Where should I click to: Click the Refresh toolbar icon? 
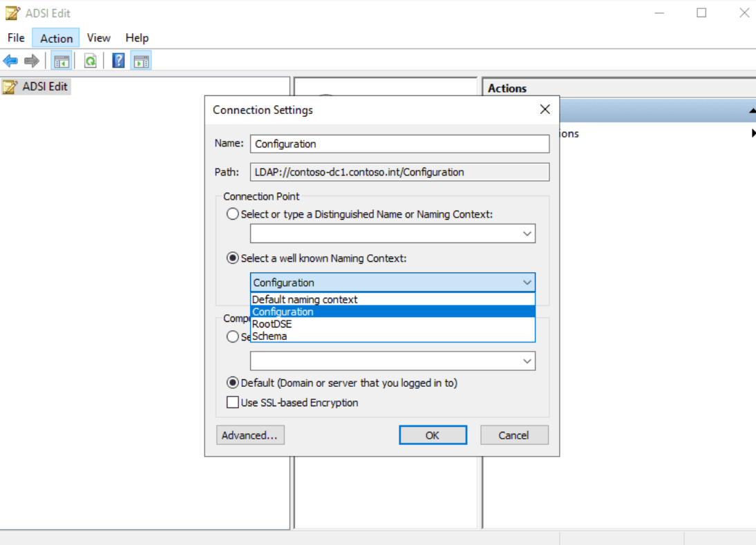pyautogui.click(x=90, y=60)
